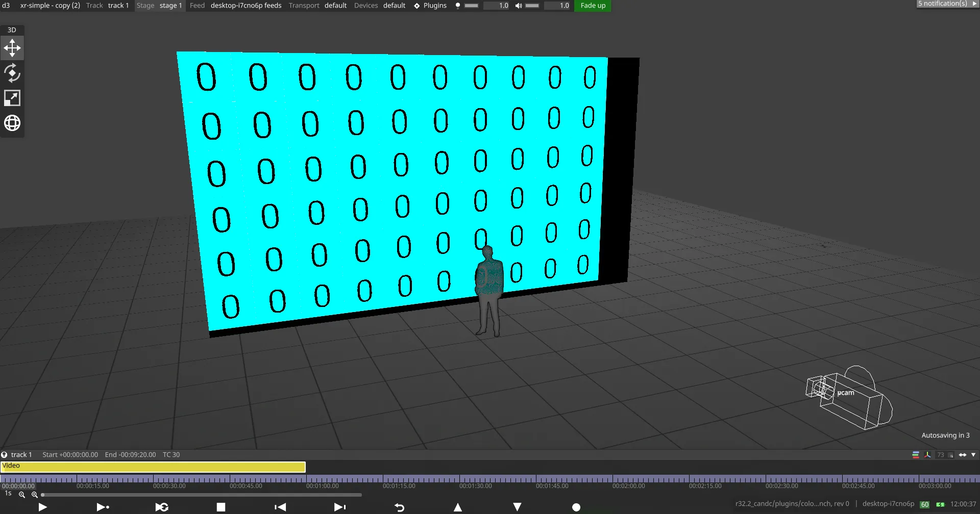Screen dimensions: 980x514
Task: Select the Rotate manipulation tool
Action: click(x=12, y=73)
